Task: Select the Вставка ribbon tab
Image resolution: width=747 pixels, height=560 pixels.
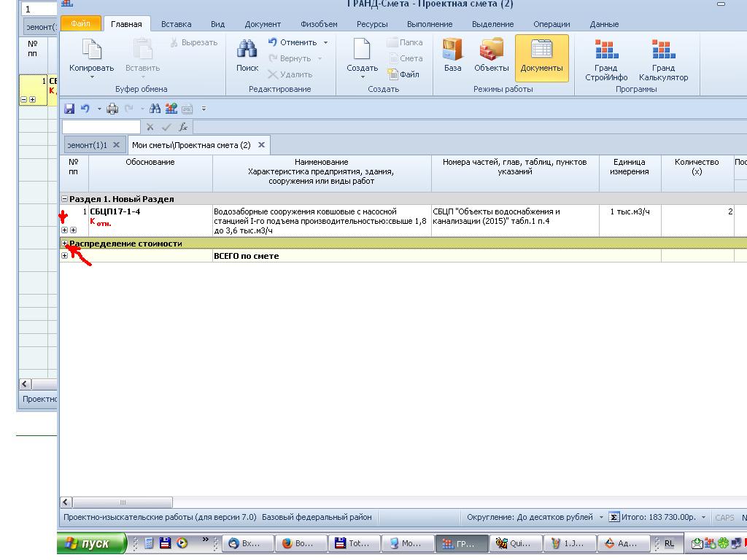Action: tap(177, 24)
